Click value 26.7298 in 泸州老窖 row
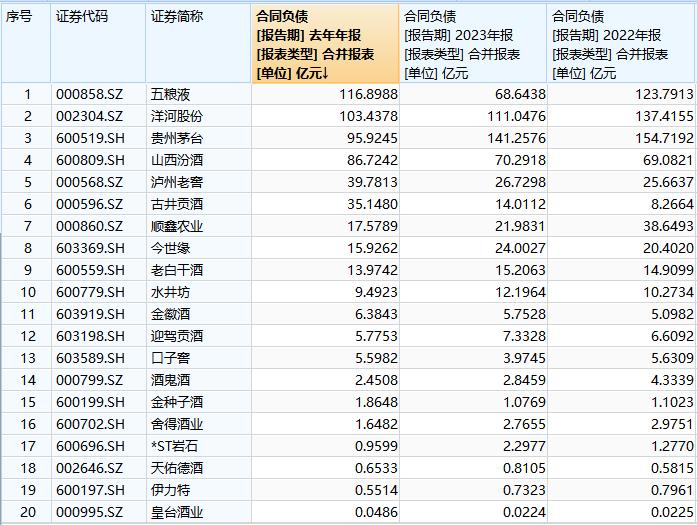Image resolution: width=697 pixels, height=525 pixels. (x=521, y=182)
